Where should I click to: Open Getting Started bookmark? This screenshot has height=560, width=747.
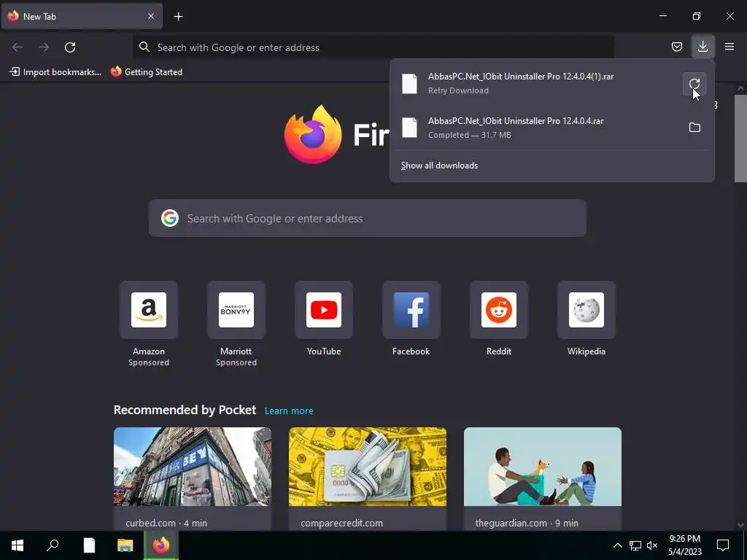pos(146,72)
